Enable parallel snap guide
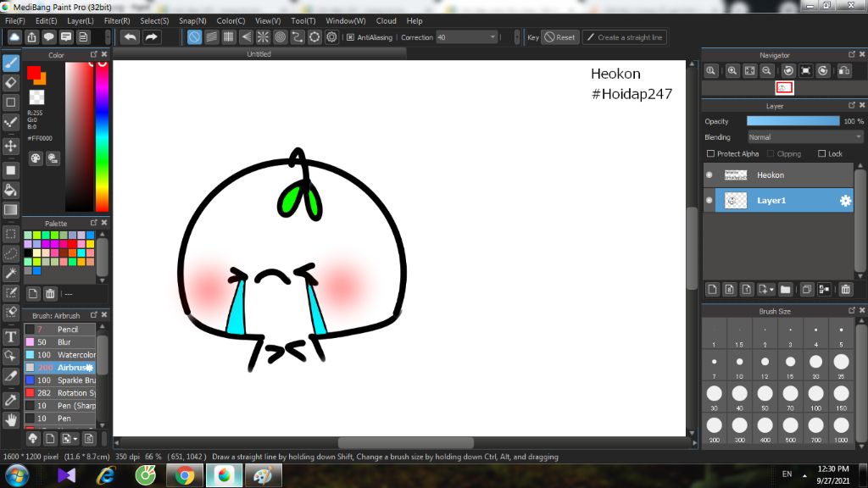The width and height of the screenshot is (868, 488). click(x=211, y=37)
